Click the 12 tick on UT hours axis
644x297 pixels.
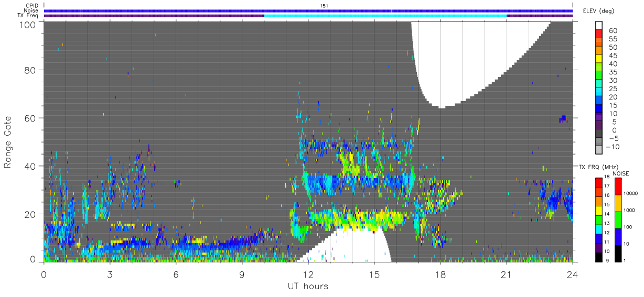308,274
